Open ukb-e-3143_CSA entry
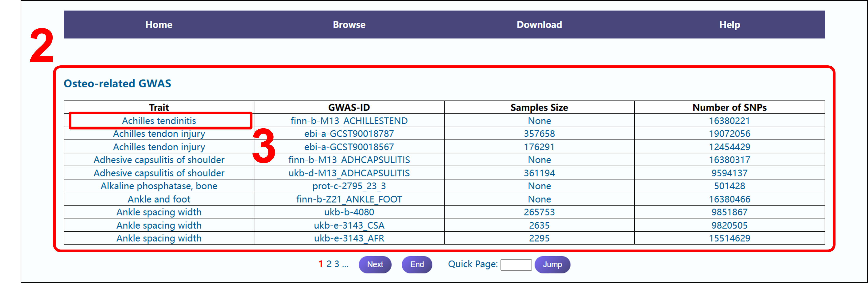868x283 pixels. coord(349,225)
